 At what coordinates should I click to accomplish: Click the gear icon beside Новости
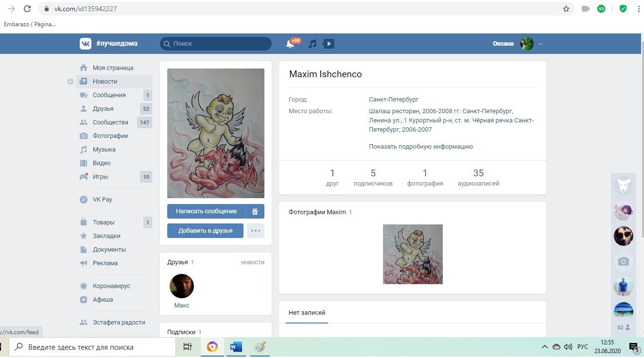point(70,82)
